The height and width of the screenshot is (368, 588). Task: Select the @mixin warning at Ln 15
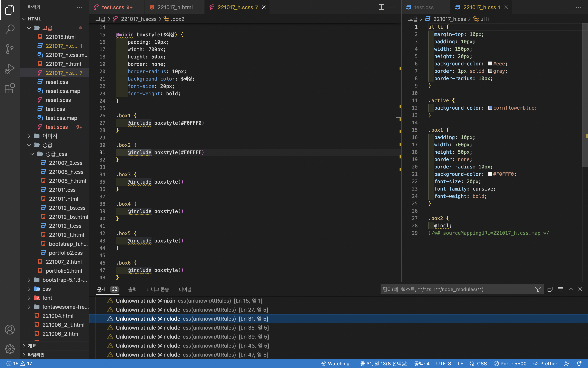[x=338, y=301]
